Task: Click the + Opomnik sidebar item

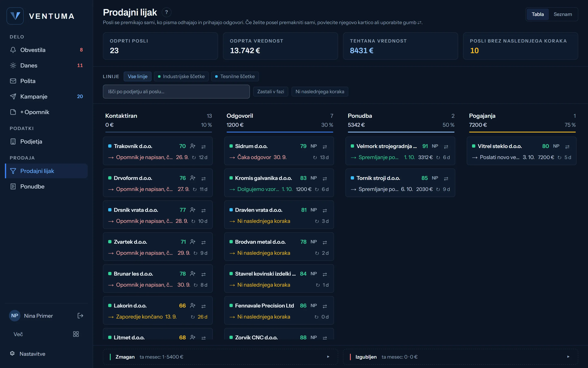Action: pos(46,112)
